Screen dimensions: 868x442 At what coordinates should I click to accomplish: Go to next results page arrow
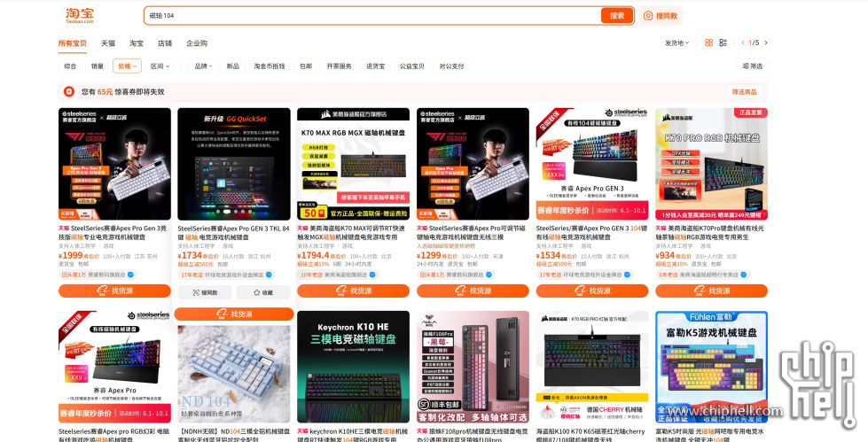[765, 43]
